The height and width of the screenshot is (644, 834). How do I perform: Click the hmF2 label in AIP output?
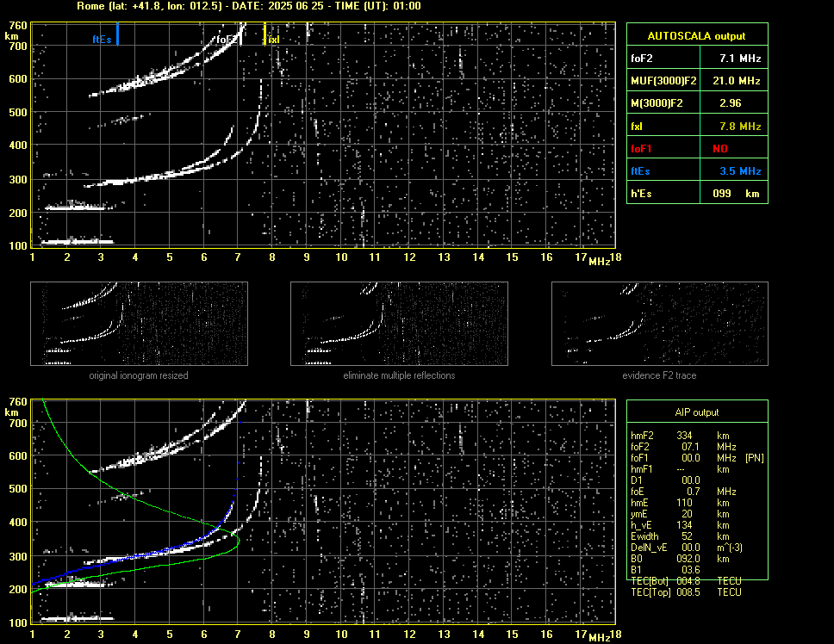642,436
